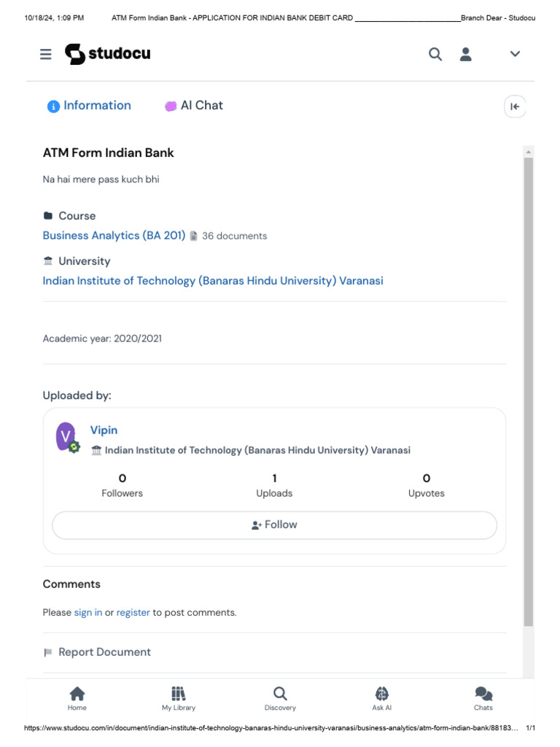
Task: Expand the header chevron dropdown
Action: click(515, 54)
